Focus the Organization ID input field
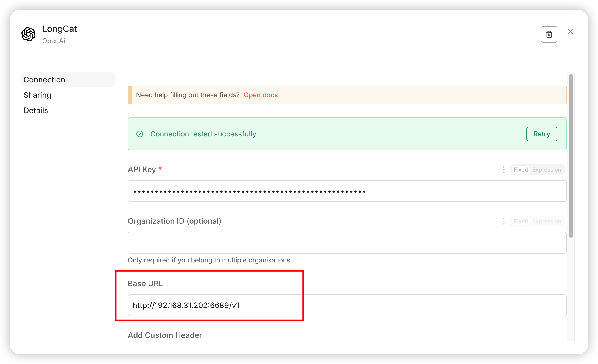Viewport: 598px width, 364px height. tap(347, 243)
